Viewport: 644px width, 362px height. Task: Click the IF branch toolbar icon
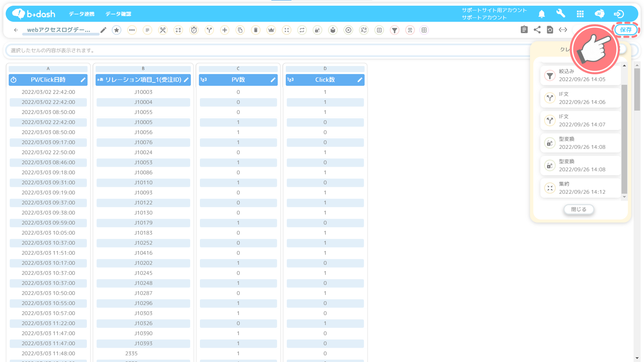209,30
